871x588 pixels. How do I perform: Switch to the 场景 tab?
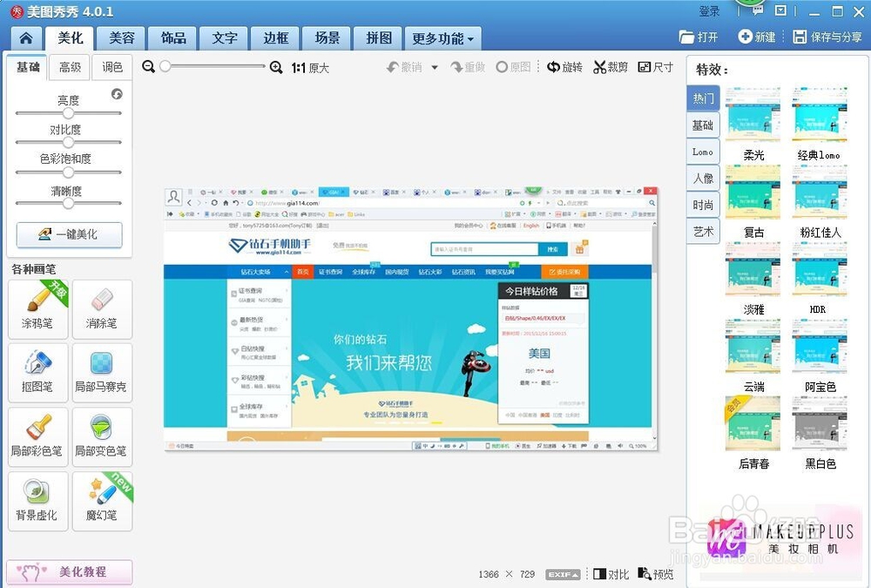tap(327, 38)
